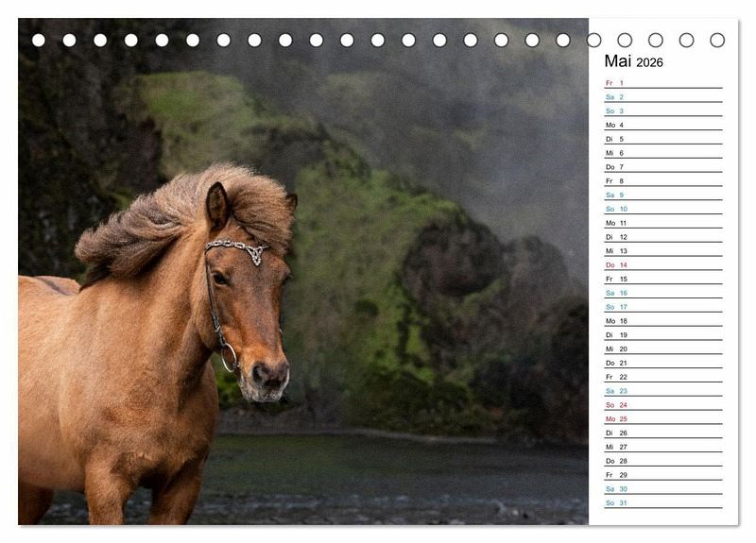Viewport: 756px width, 543px height.
Task: Choose the Do 28 date line
Action: coord(662,461)
